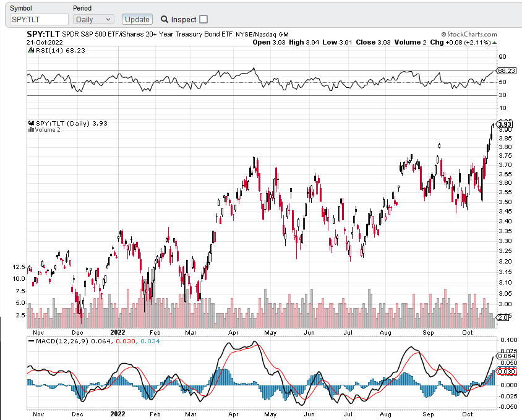Click the 'Open 3.93' value in header
The height and width of the screenshot is (420, 522).
[269, 42]
